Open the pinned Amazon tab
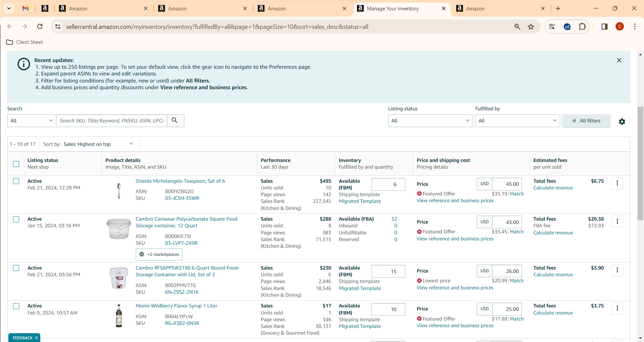This screenshot has height=342, width=644. point(45,8)
